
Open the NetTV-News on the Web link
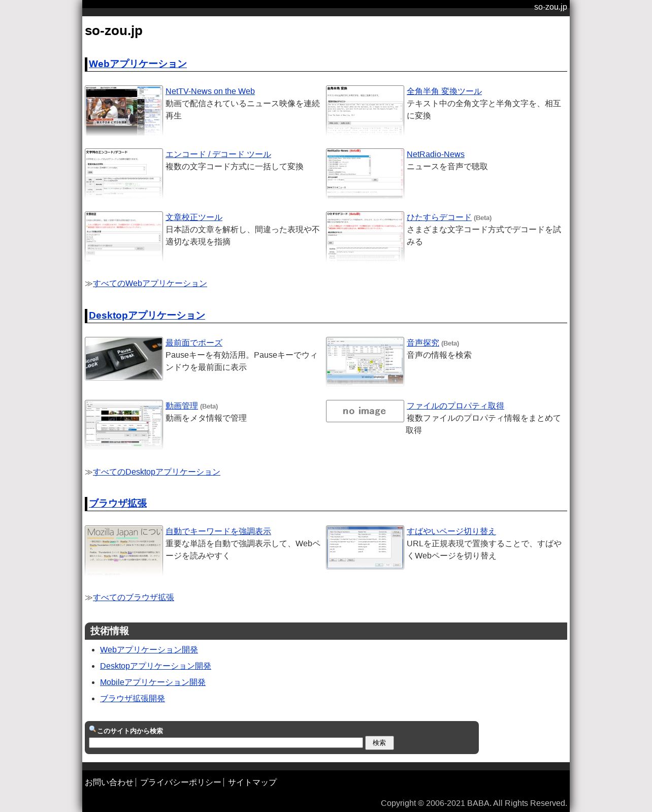(210, 91)
